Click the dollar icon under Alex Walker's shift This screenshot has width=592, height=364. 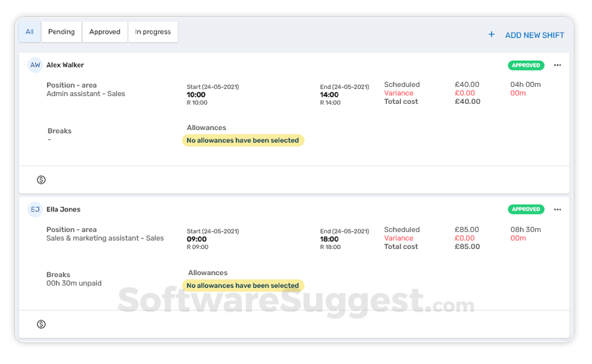click(x=41, y=180)
